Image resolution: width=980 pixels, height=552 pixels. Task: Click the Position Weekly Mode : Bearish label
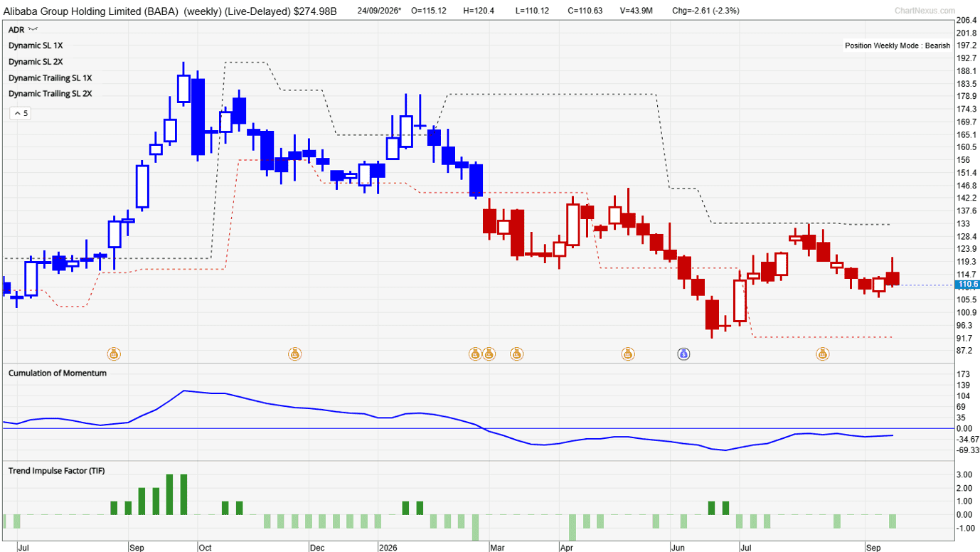[x=898, y=46]
